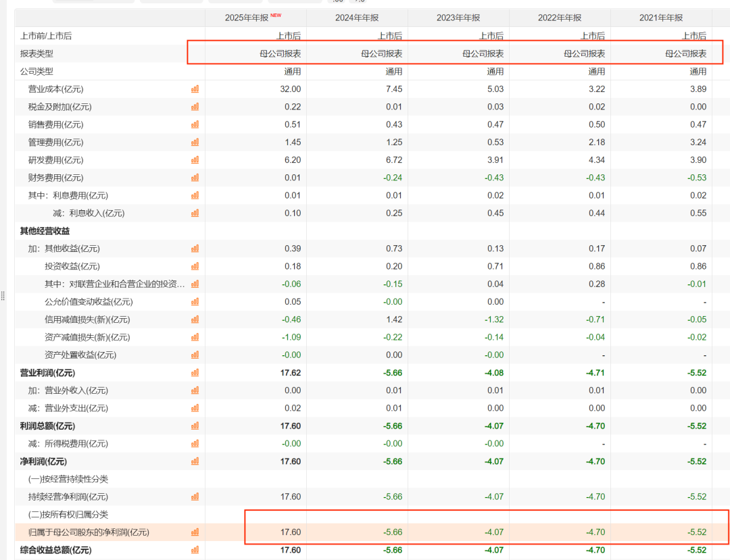Click the chart icon for 综合收益总额
This screenshot has width=730, height=560.
[x=195, y=550]
